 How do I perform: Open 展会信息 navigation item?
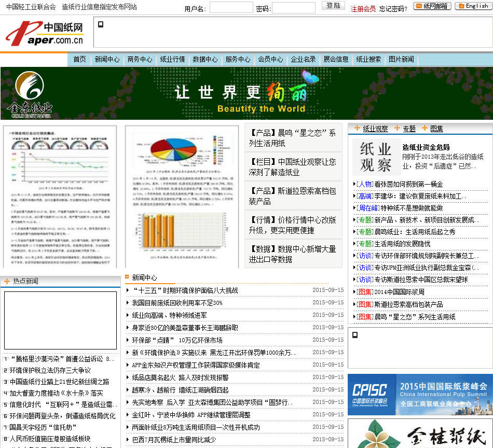pyautogui.click(x=336, y=60)
